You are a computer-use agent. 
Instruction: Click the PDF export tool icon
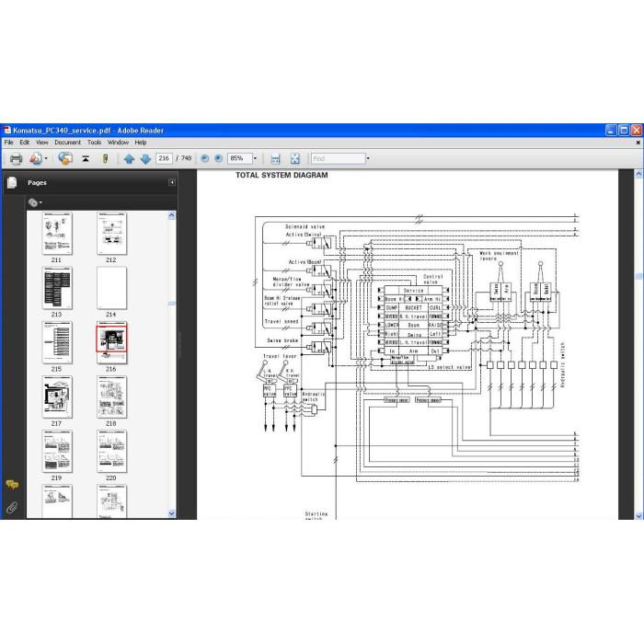coord(36,158)
